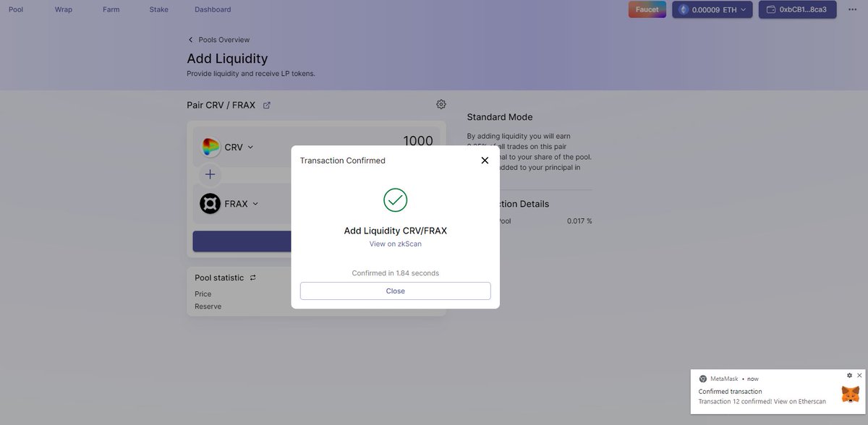
Task: Click the Ethereum icon in balance button
Action: tap(684, 9)
